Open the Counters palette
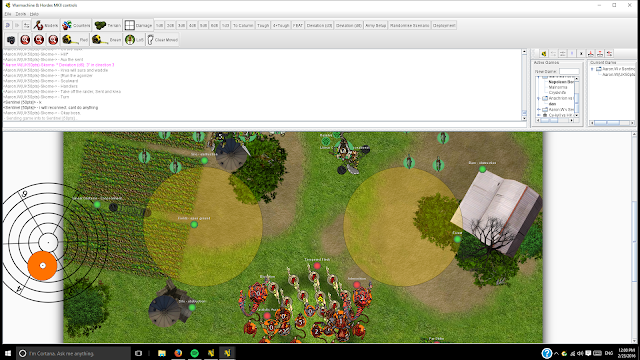The width and height of the screenshot is (640, 360). (x=76, y=25)
